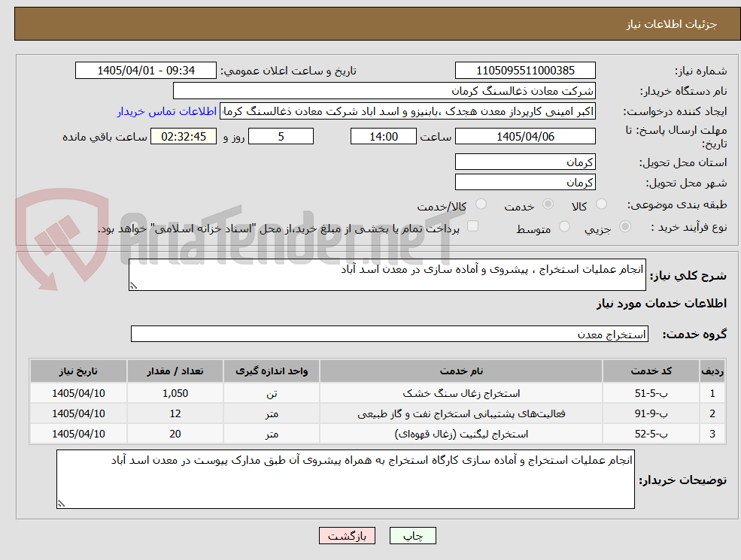Viewport: 741px width, 560px height.
Task: Click the جزئیات اطلاعات نیاز header title
Action: point(672,24)
